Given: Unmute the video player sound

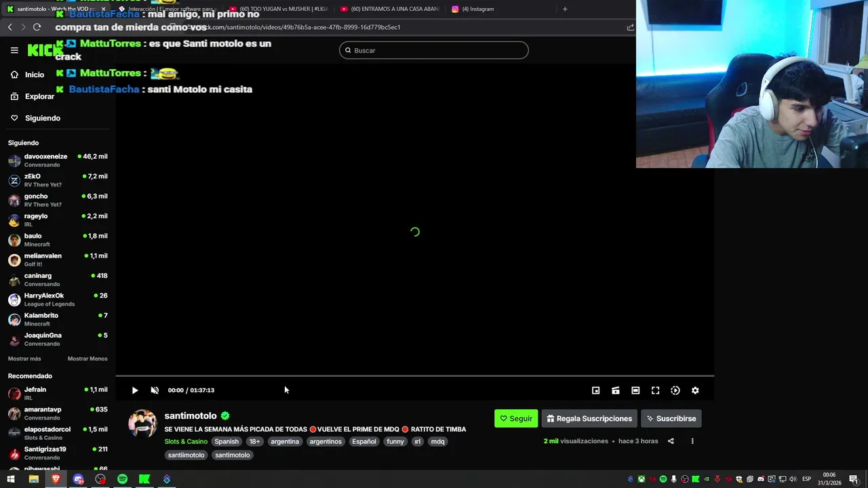Looking at the screenshot, I should (155, 390).
